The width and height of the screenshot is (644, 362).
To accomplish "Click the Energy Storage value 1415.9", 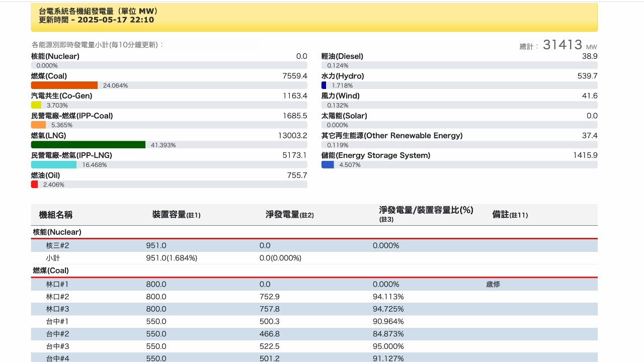I will pos(585,155).
